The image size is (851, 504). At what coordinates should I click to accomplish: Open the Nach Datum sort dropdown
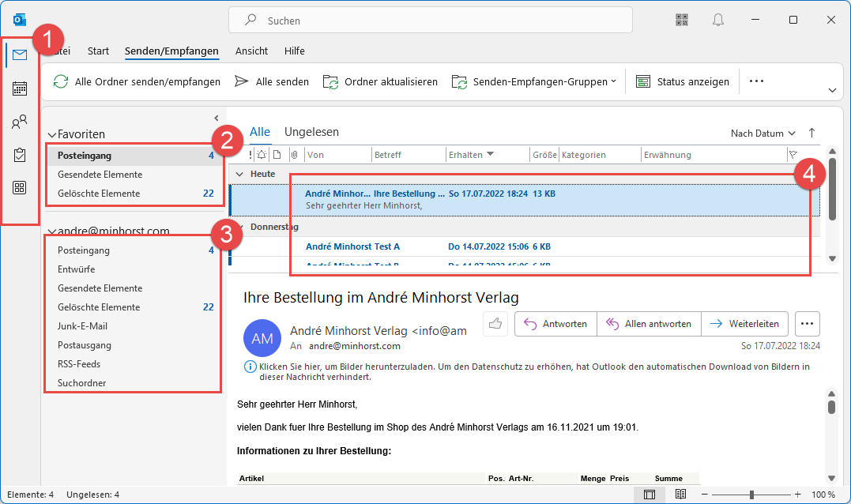tap(763, 134)
